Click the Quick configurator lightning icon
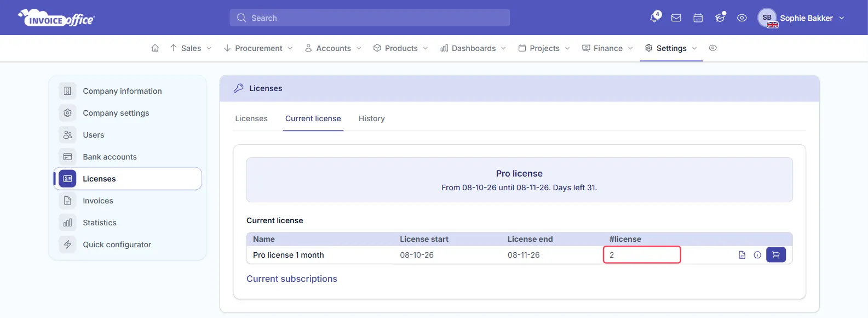Image resolution: width=868 pixels, height=318 pixels. 68,245
